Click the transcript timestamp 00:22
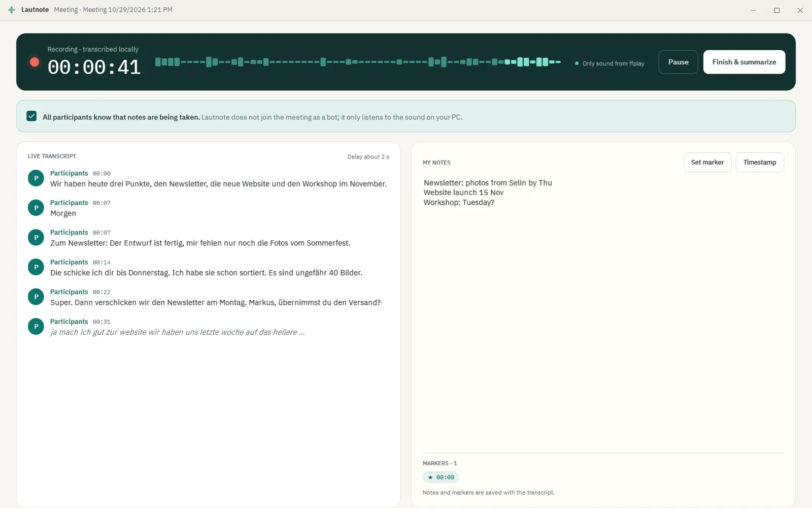Viewport: 812px width, 508px height. click(101, 292)
